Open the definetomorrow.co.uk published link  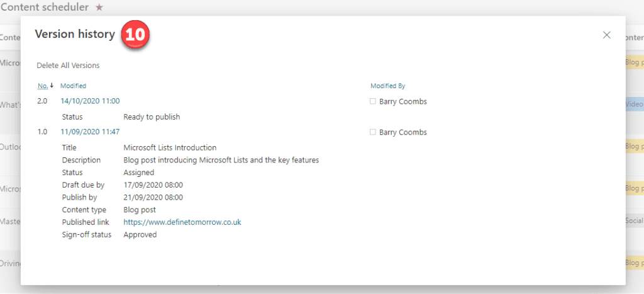coord(182,222)
